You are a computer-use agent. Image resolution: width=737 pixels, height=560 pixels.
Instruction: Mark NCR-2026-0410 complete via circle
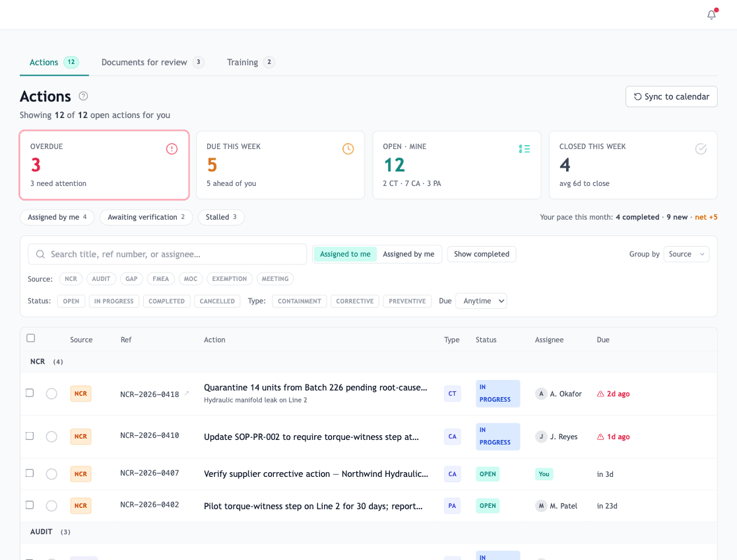[51, 437]
